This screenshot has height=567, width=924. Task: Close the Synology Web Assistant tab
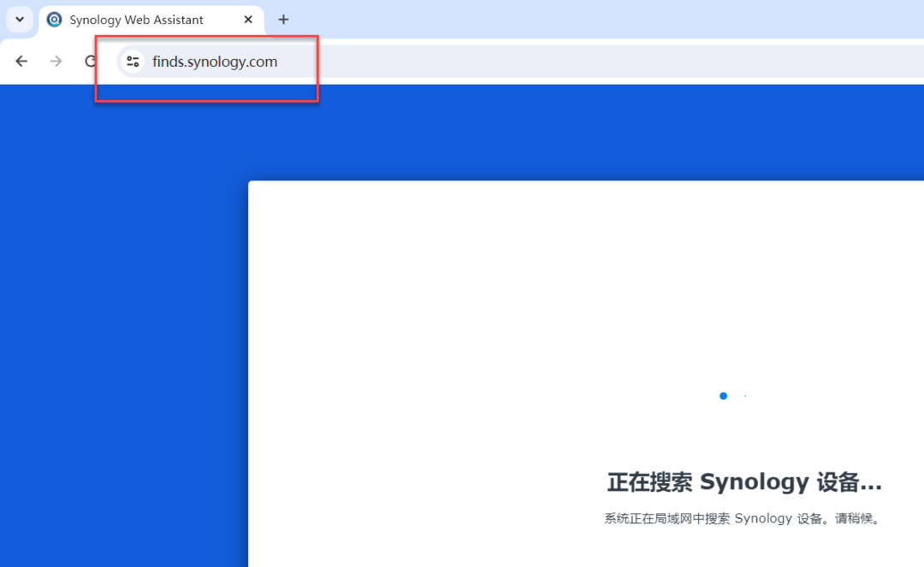point(248,19)
